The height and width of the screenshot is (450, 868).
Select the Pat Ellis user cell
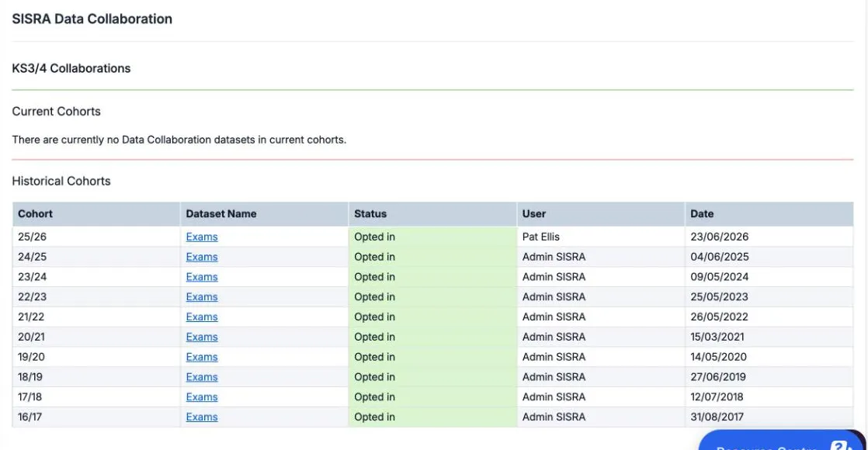601,237
